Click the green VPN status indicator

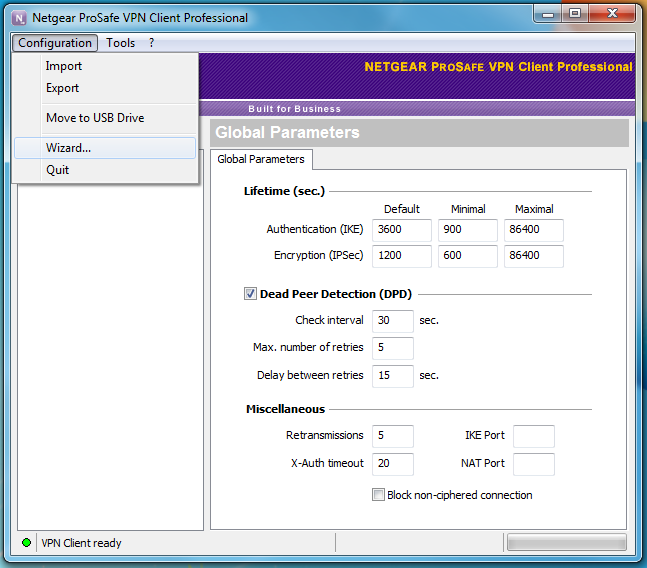[26, 542]
